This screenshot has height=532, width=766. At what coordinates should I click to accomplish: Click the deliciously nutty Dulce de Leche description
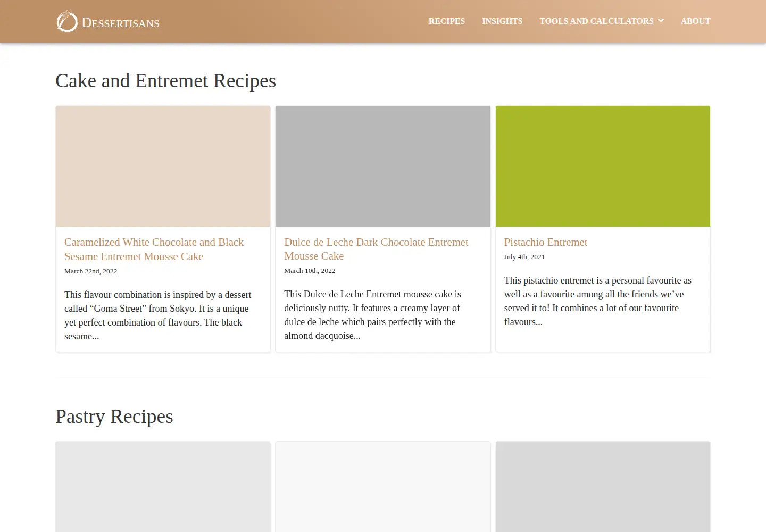[372, 315]
